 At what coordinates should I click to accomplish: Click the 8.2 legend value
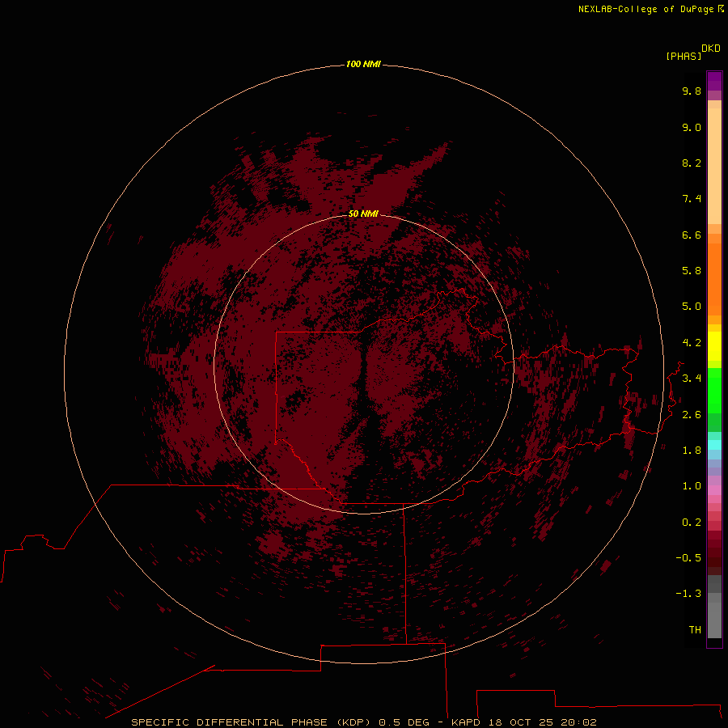tap(692, 163)
